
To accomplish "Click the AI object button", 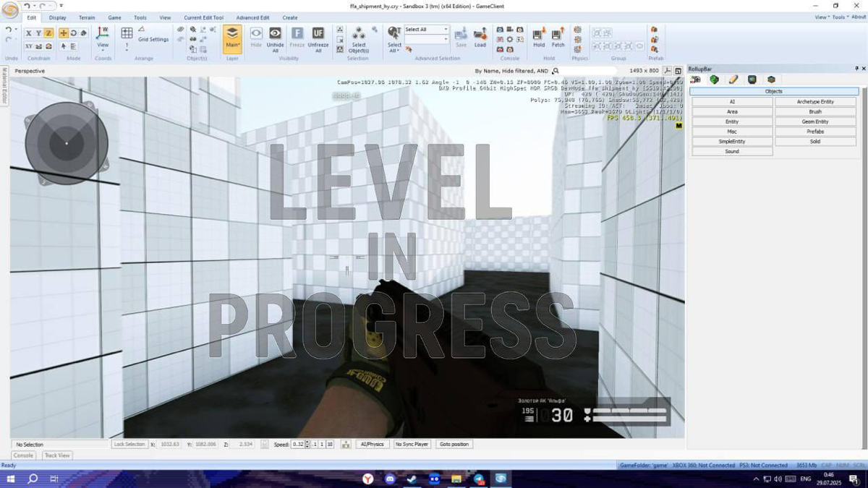I will pyautogui.click(x=732, y=102).
